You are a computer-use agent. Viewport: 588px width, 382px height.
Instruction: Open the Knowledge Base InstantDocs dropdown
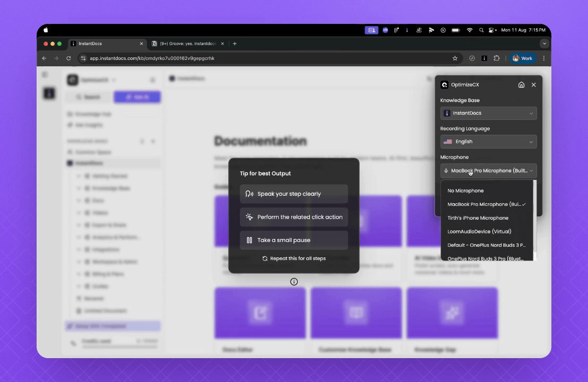point(488,113)
